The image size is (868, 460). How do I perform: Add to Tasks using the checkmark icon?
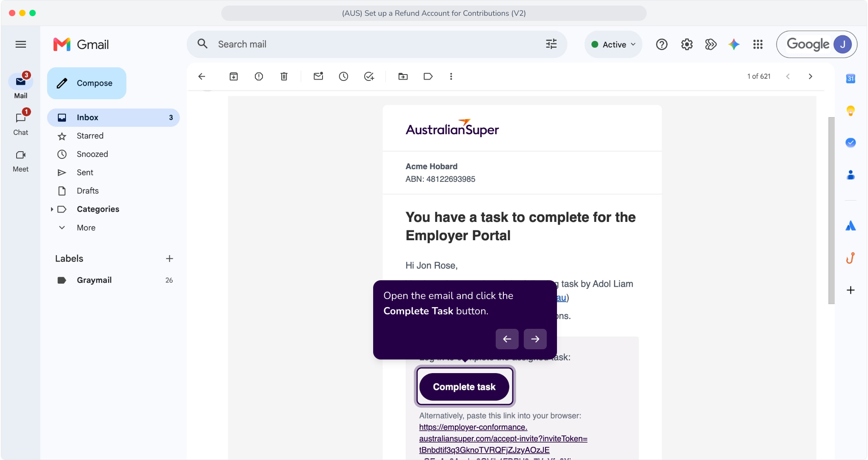point(369,76)
